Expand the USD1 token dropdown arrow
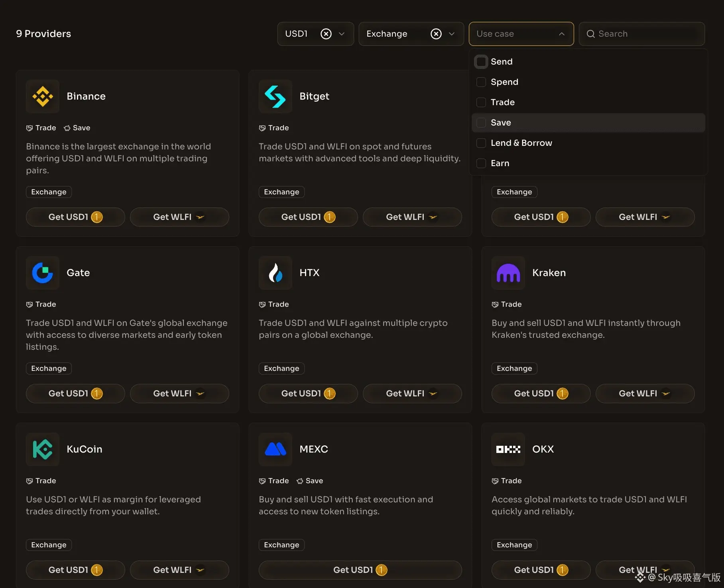724x588 pixels. (x=342, y=34)
